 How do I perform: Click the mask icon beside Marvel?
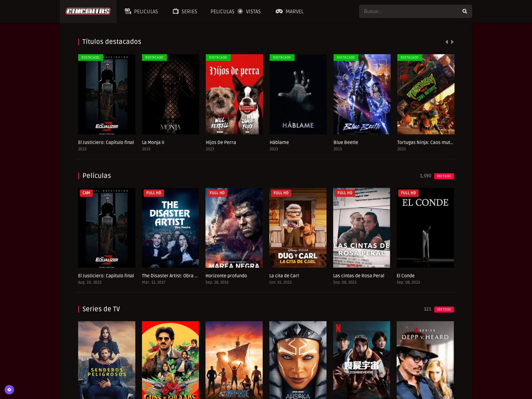click(279, 11)
